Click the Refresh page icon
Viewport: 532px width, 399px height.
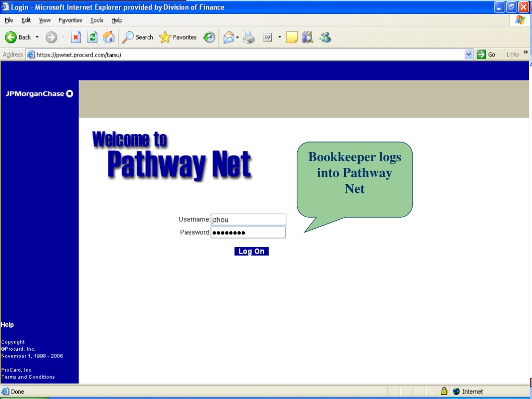tap(92, 37)
